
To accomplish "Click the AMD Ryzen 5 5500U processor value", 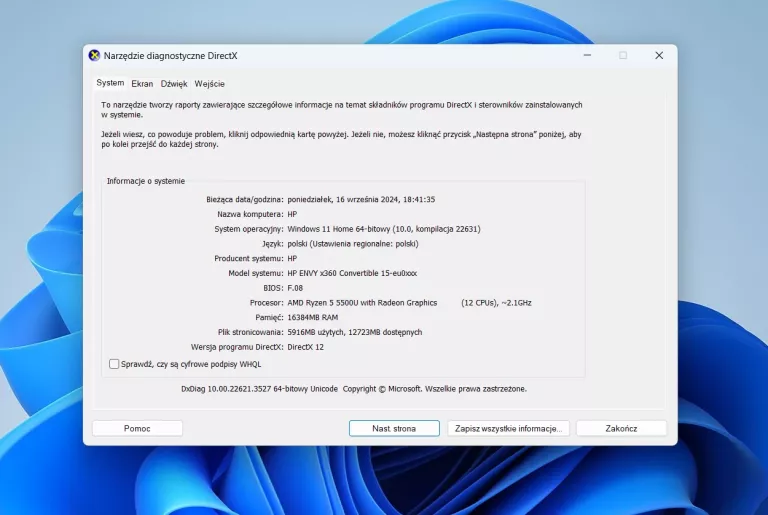I will 362,302.
